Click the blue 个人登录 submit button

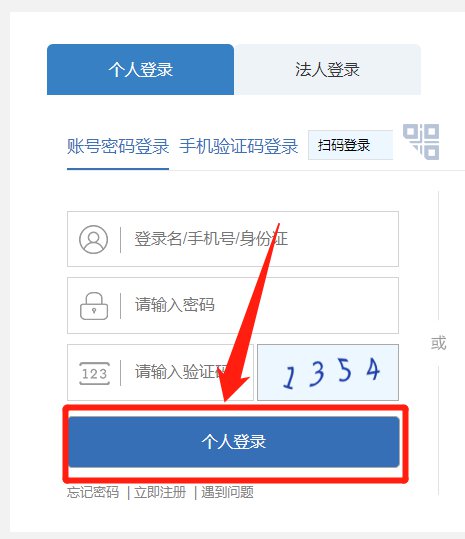point(234,442)
